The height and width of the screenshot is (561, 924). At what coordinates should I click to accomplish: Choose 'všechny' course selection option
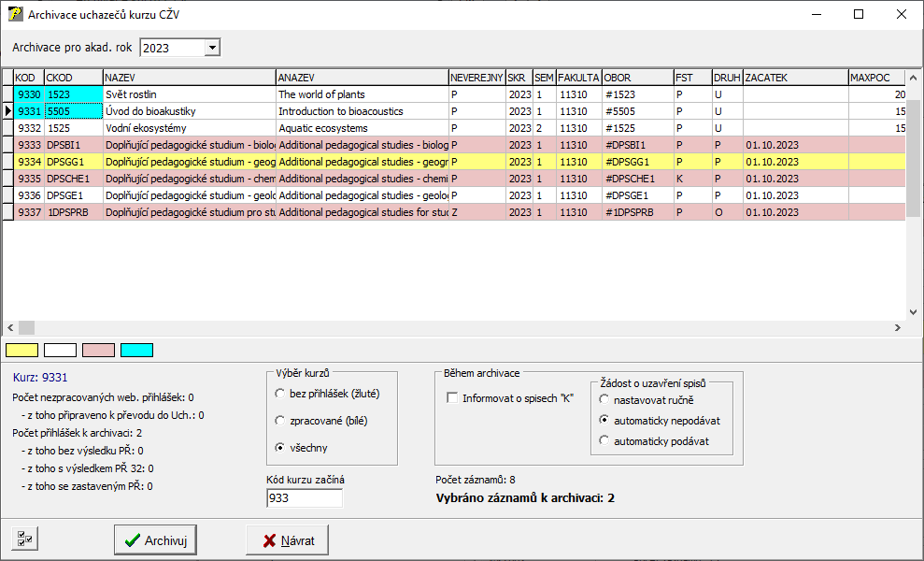[x=280, y=448]
